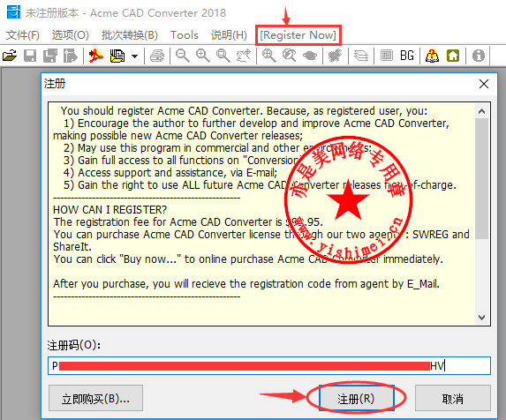Screen dimensions: 506x420
Task: Click the Acme CAD Converter app icon in title bar
Action: point(13,12)
